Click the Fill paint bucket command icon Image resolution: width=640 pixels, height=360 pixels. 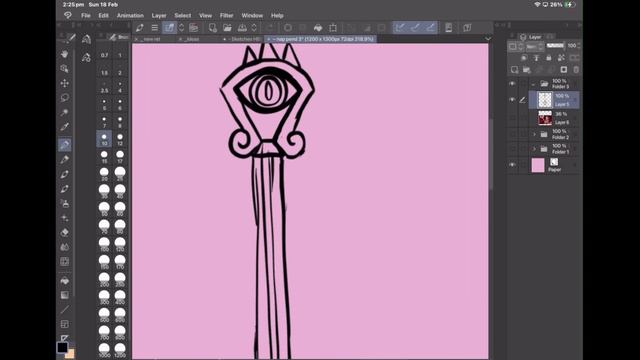click(318, 28)
